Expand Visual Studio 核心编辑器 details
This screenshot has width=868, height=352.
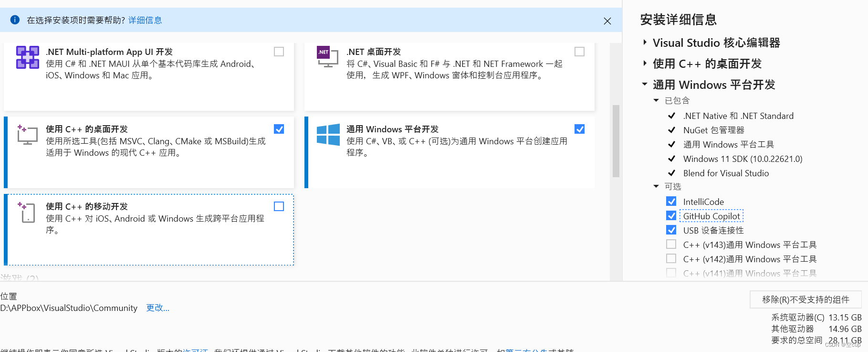645,43
